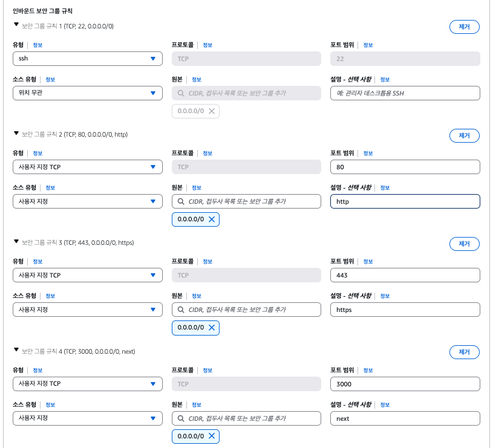The image size is (493, 448).
Task: Collapse security group rule 4 section
Action: click(x=16, y=350)
